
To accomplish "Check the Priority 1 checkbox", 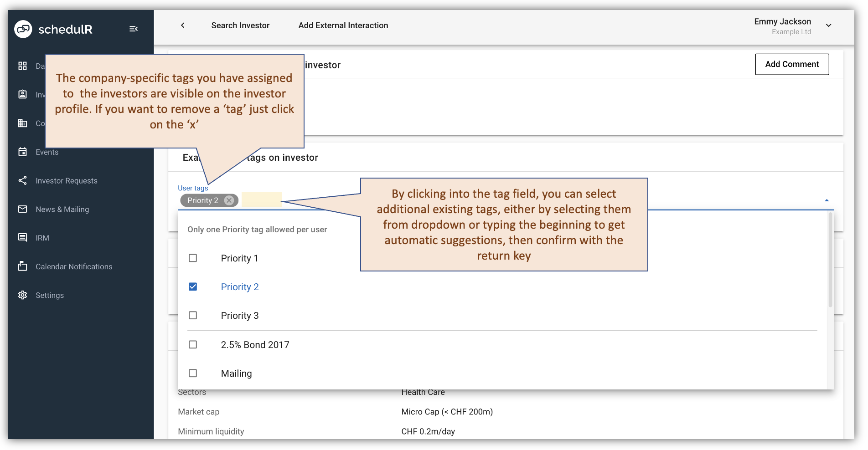I will point(193,258).
